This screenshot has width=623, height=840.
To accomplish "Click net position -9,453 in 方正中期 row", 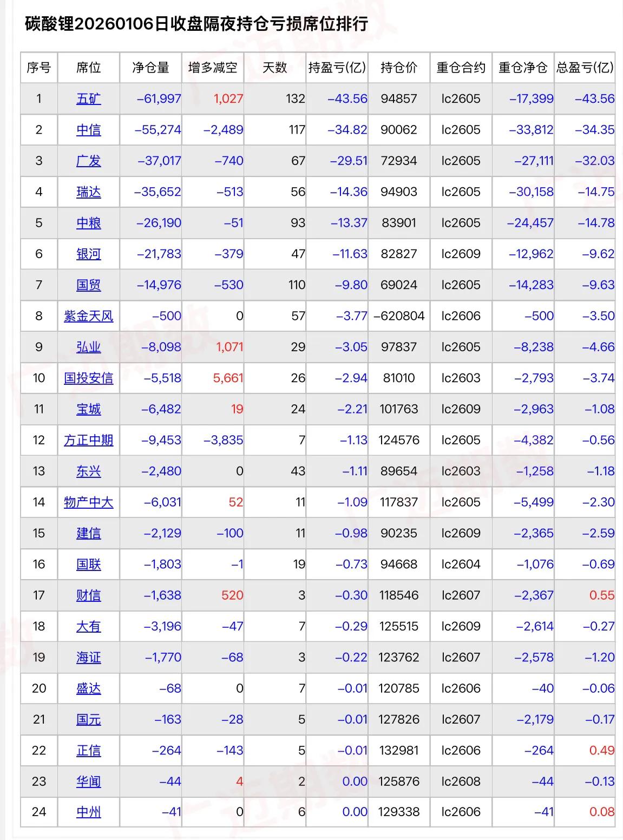I will [x=161, y=440].
